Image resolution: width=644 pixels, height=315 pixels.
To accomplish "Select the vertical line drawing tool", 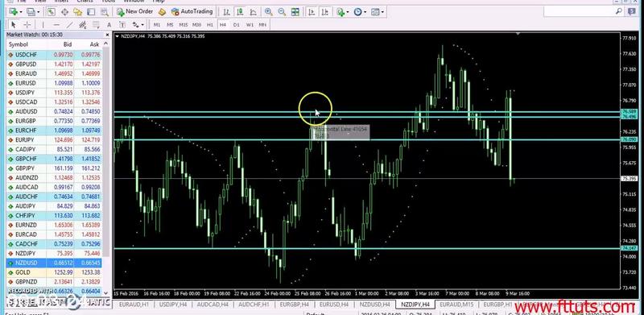I will (43, 25).
